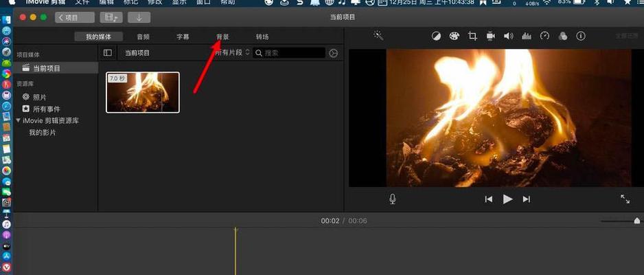This screenshot has width=644, height=275.
Task: Click the media import film-music button
Action: pyautogui.click(x=111, y=18)
